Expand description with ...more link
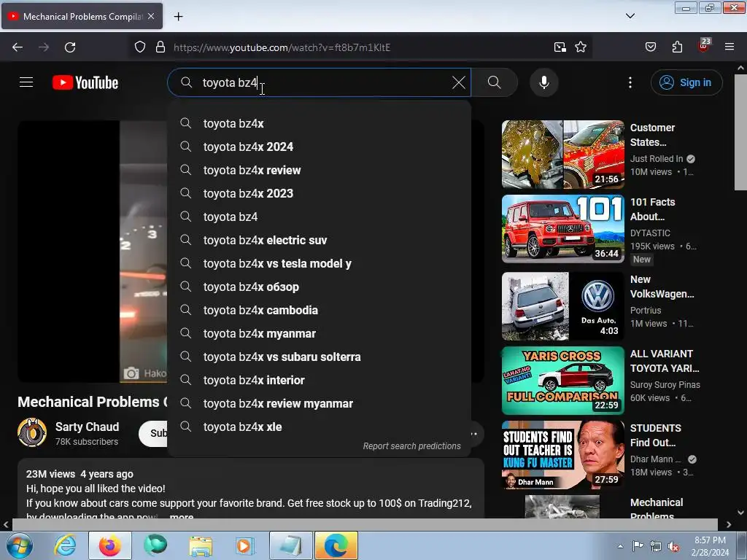 182,516
